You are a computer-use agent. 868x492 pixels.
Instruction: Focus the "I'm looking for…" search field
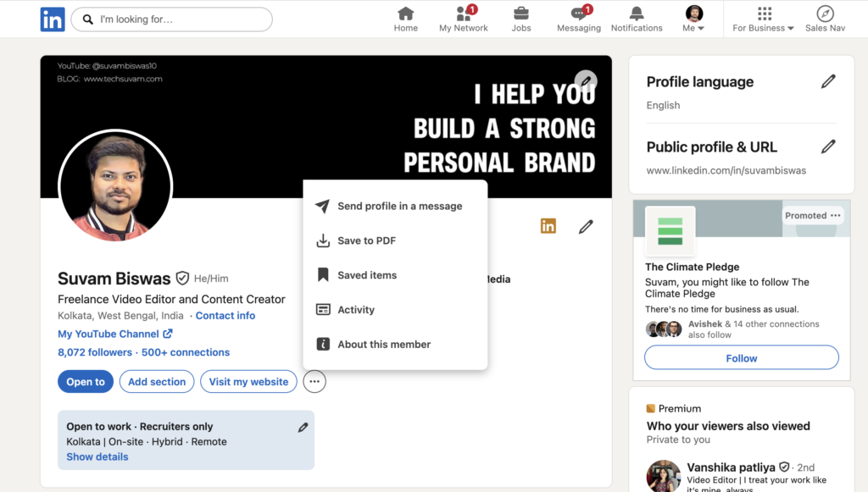tap(171, 19)
